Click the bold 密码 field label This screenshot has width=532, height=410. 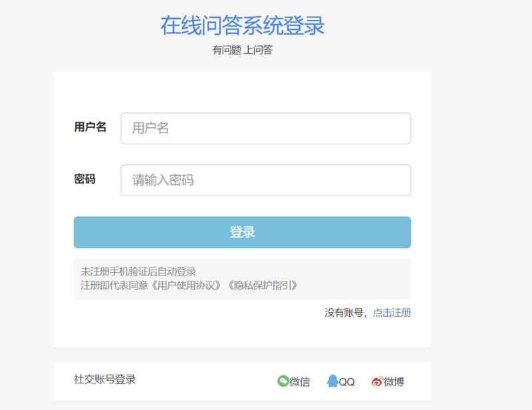(84, 179)
